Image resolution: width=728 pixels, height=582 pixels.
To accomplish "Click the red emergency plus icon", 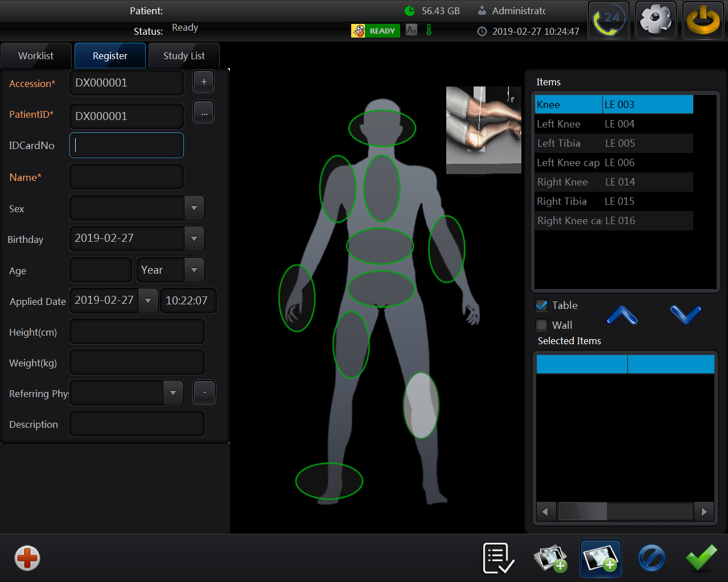I will pos(27,558).
